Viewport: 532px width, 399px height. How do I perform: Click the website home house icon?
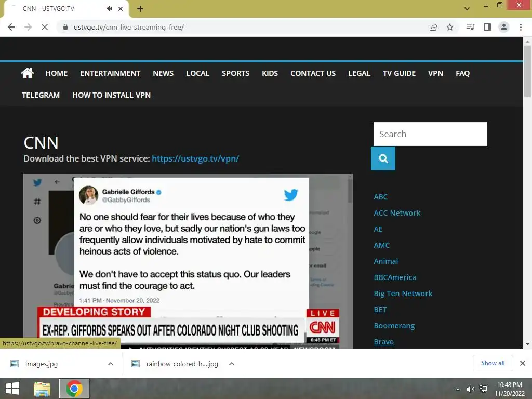pyautogui.click(x=28, y=73)
